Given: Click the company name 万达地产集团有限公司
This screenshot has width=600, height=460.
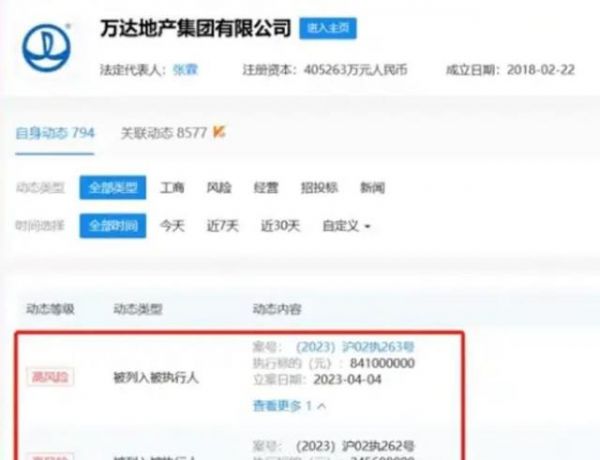Looking at the screenshot, I should (x=196, y=28).
